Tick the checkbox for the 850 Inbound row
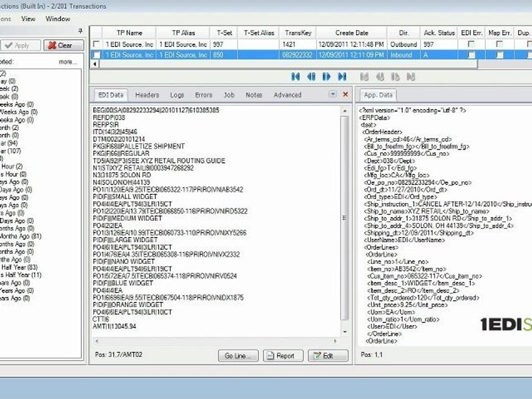The width and height of the screenshot is (532, 399). (x=96, y=55)
